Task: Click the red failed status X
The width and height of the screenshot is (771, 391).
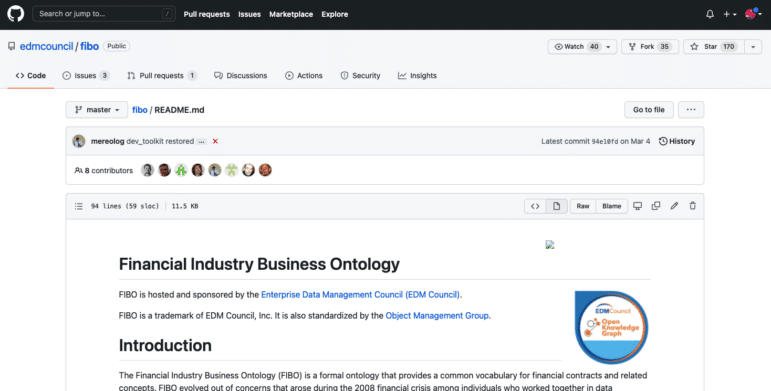Action: click(215, 141)
